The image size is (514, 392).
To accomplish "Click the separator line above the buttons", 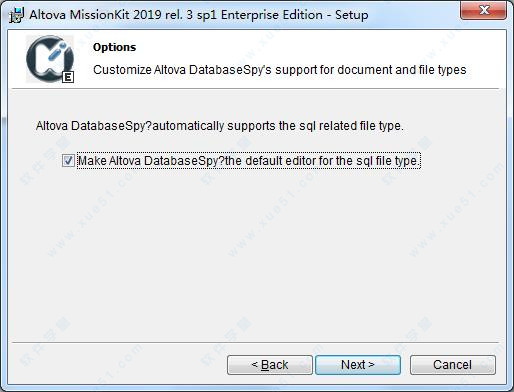I will tap(255, 342).
